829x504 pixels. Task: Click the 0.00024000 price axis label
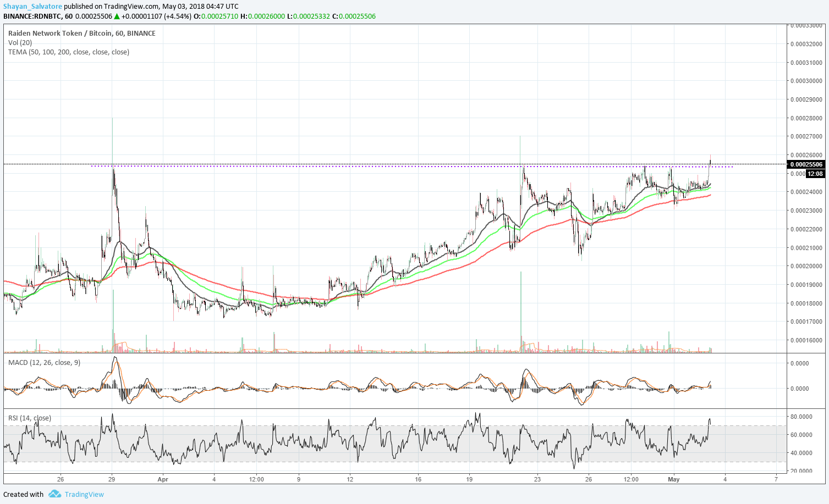click(806, 192)
